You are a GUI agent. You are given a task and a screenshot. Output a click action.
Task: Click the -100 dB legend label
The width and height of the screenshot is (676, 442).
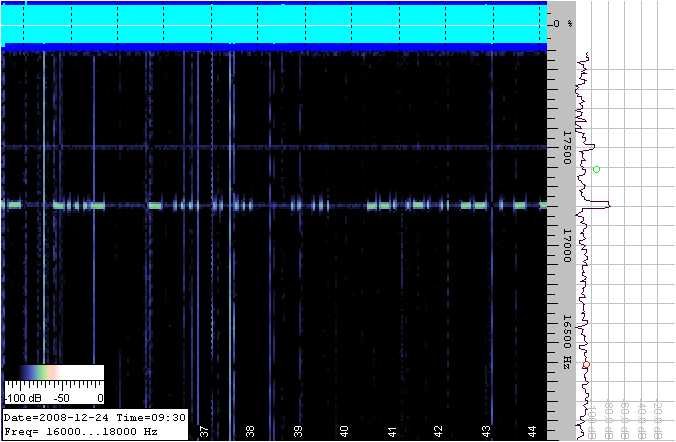pos(23,398)
